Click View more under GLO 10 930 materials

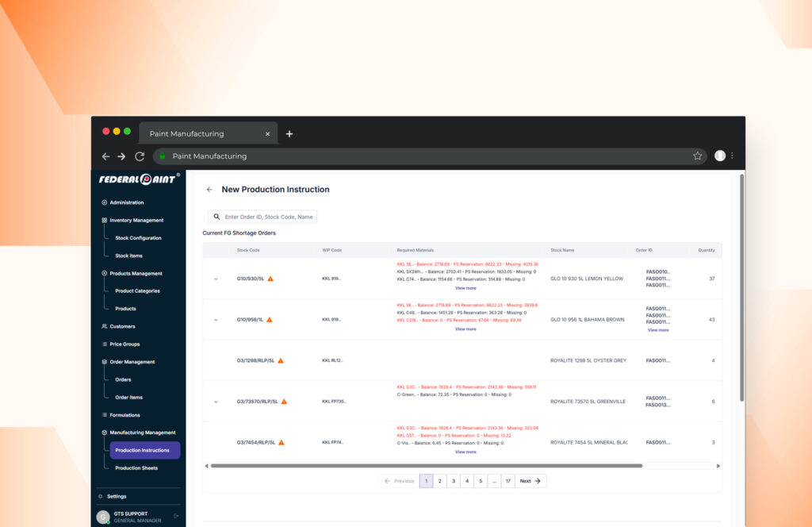tap(465, 288)
